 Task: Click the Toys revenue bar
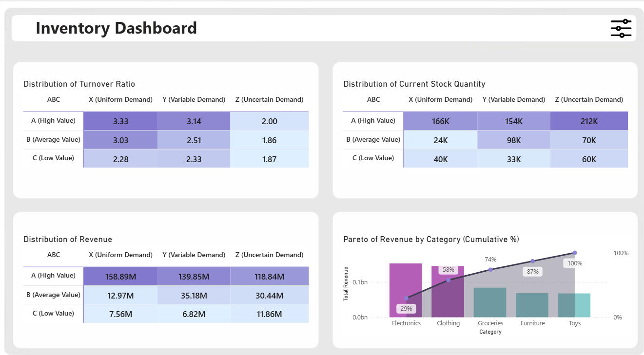click(x=574, y=305)
